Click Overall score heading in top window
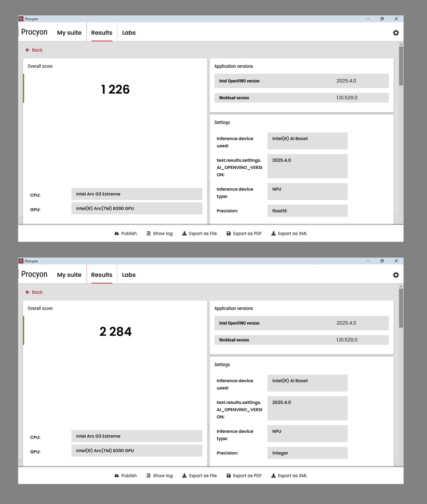 (40, 66)
